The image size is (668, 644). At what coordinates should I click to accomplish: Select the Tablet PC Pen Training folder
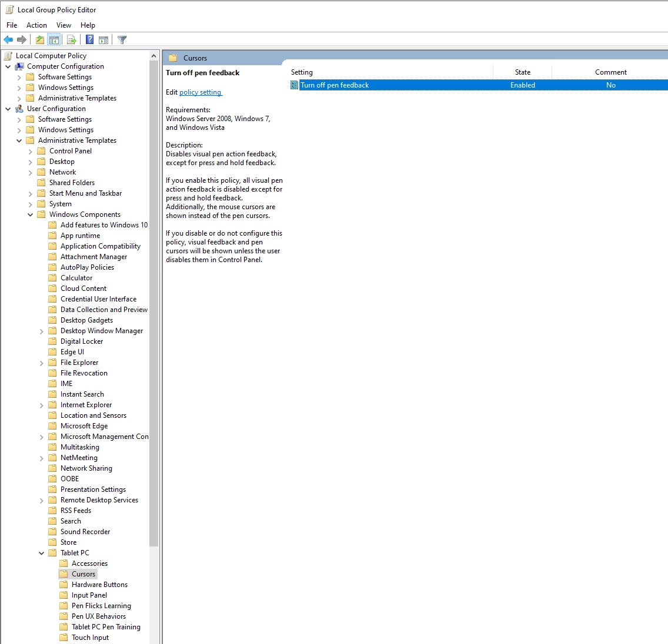click(x=106, y=626)
